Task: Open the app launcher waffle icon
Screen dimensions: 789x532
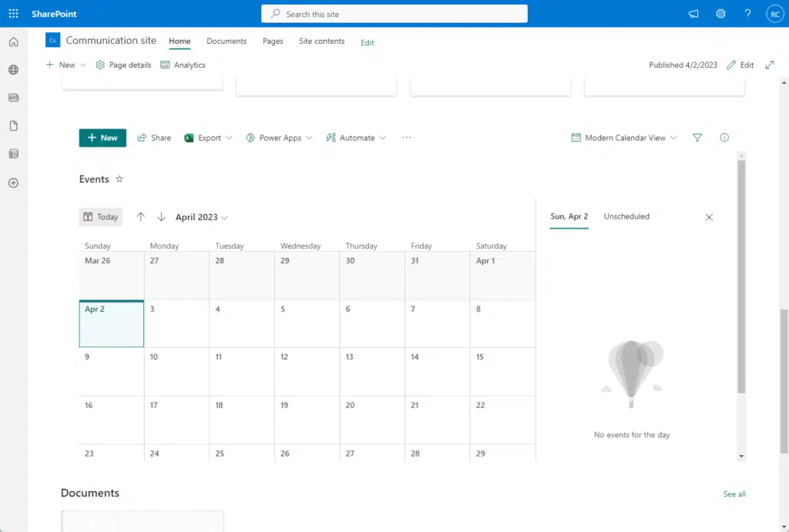Action: click(x=14, y=14)
